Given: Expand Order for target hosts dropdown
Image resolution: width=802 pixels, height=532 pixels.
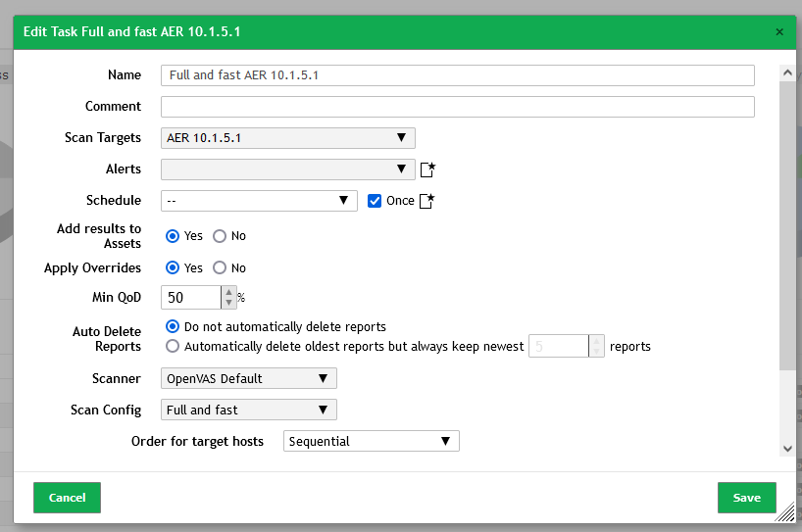Looking at the screenshot, I should [x=371, y=441].
